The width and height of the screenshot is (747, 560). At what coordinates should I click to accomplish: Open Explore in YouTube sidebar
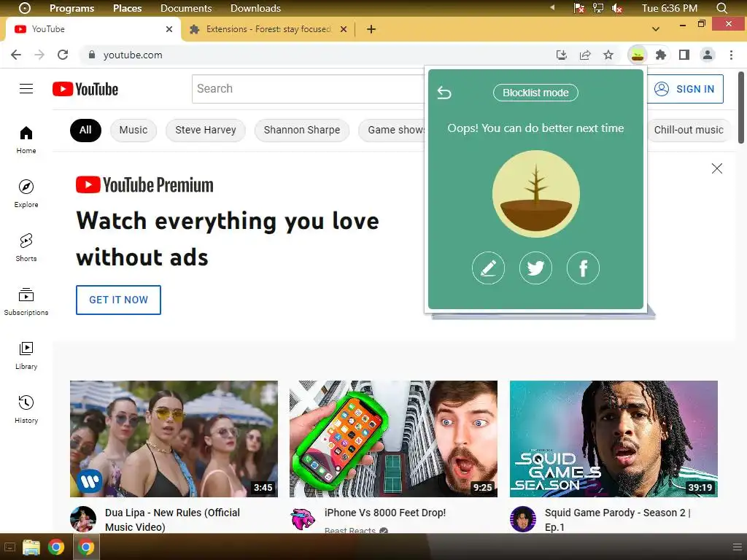pyautogui.click(x=26, y=193)
